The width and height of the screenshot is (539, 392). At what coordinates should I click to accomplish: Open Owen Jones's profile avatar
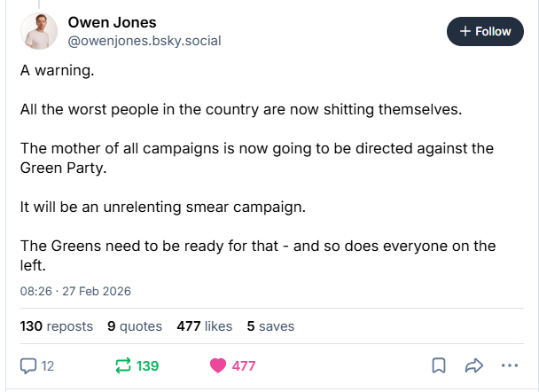pos(40,31)
